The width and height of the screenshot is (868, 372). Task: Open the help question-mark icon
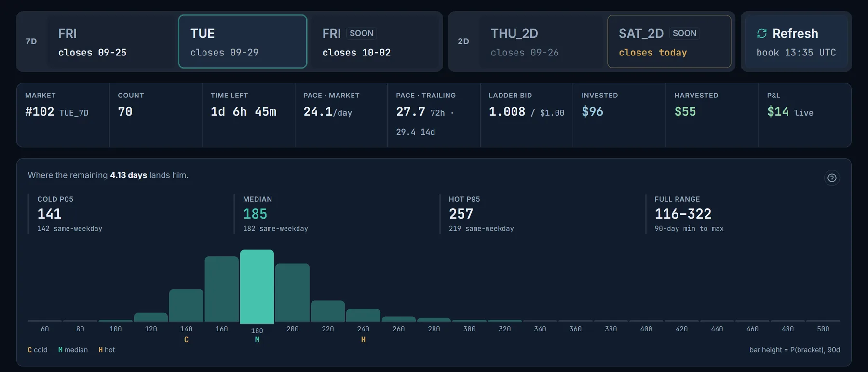coord(832,178)
